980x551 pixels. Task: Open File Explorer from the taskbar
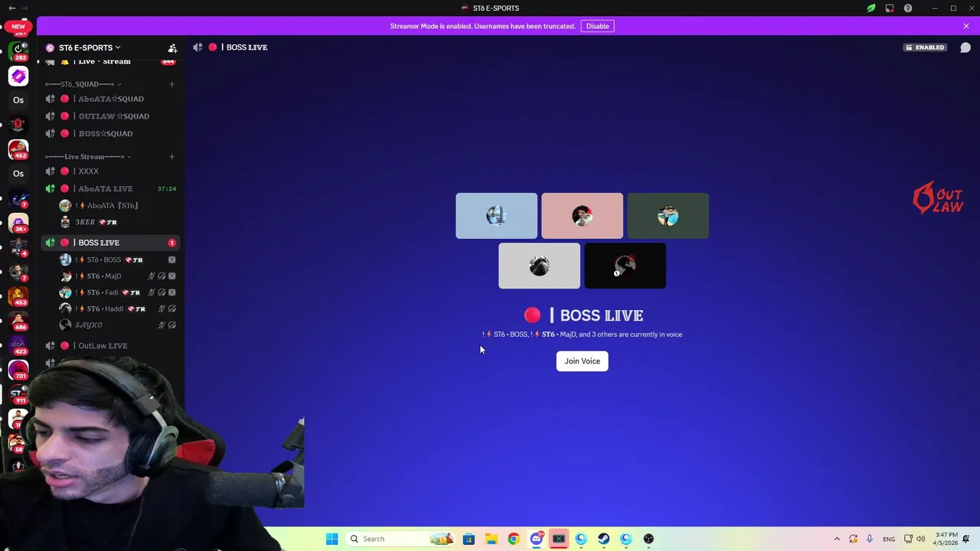pyautogui.click(x=491, y=539)
